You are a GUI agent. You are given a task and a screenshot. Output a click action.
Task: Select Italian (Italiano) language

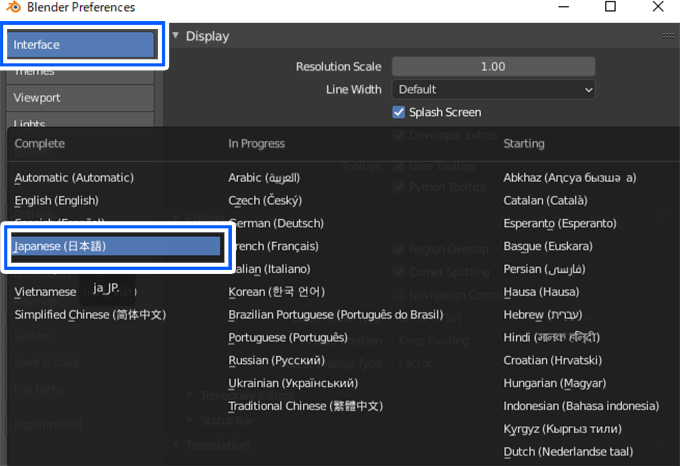pos(273,269)
